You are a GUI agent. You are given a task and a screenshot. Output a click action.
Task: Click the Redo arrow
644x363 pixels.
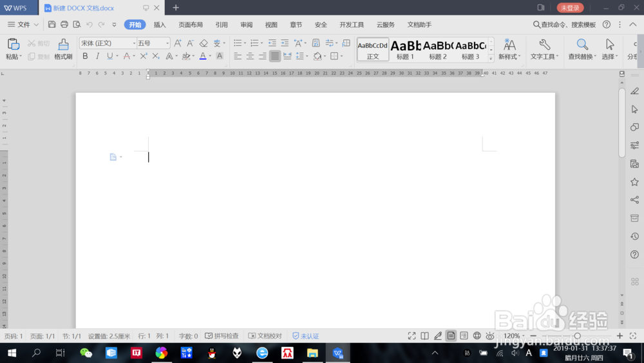(101, 25)
